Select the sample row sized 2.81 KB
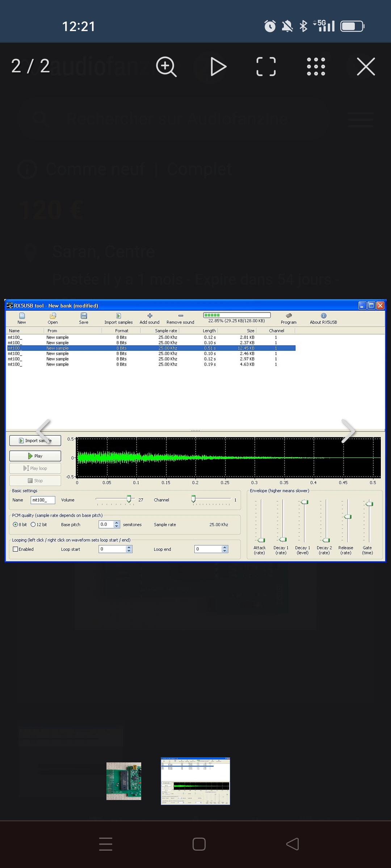This screenshot has width=391, height=868. [x=151, y=337]
